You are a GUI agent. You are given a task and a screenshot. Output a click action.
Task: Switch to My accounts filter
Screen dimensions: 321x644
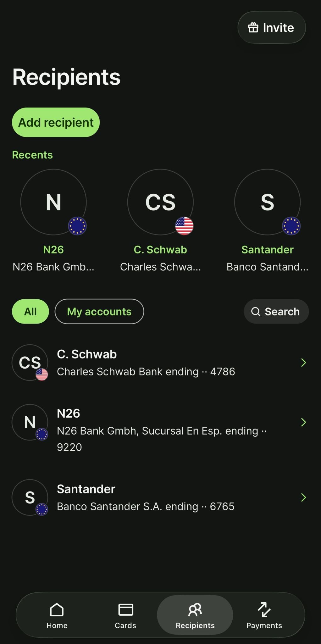(99, 312)
